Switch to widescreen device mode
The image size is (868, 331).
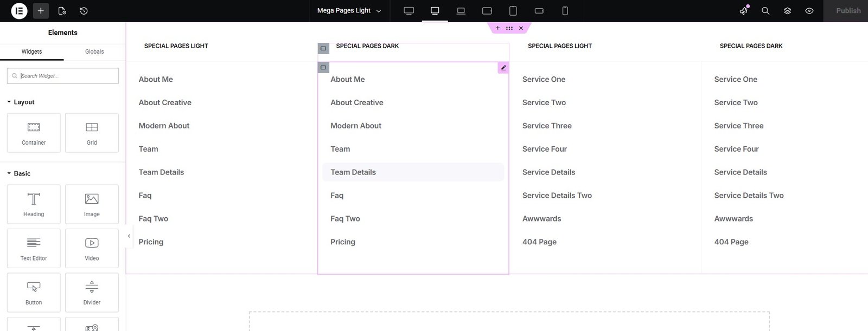click(409, 11)
